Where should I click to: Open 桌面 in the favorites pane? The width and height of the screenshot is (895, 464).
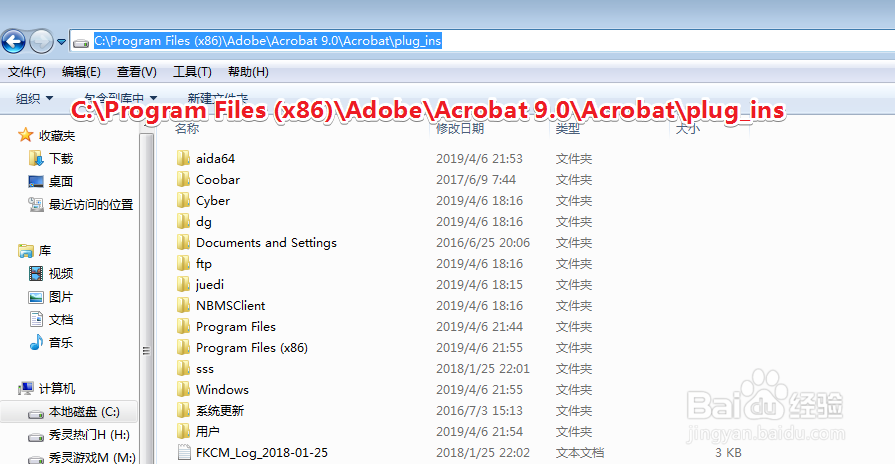pyautogui.click(x=61, y=181)
